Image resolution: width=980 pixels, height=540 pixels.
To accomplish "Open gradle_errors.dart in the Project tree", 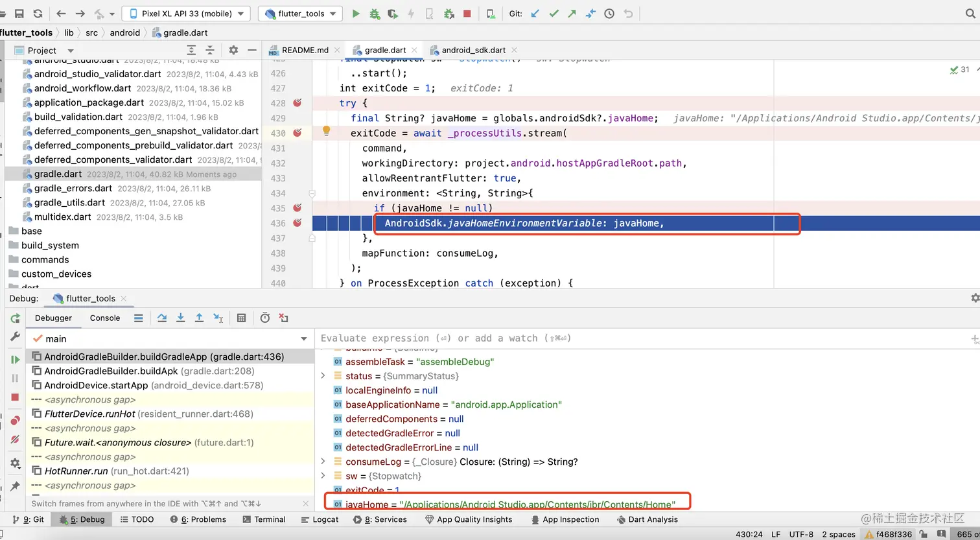I will [x=73, y=188].
